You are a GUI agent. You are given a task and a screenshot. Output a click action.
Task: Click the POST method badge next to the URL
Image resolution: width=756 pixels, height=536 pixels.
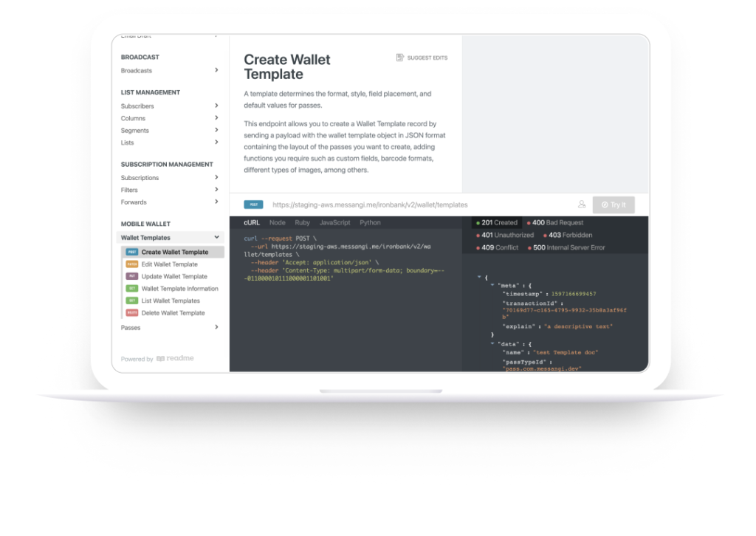click(253, 205)
